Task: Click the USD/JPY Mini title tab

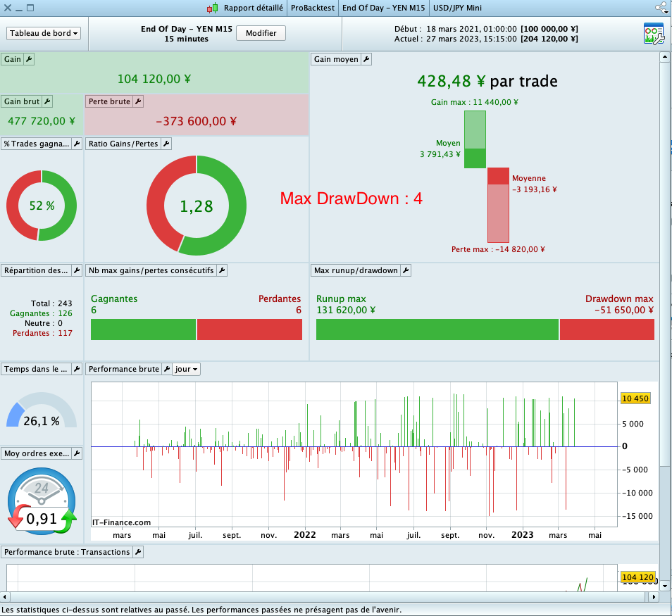Action: (459, 8)
